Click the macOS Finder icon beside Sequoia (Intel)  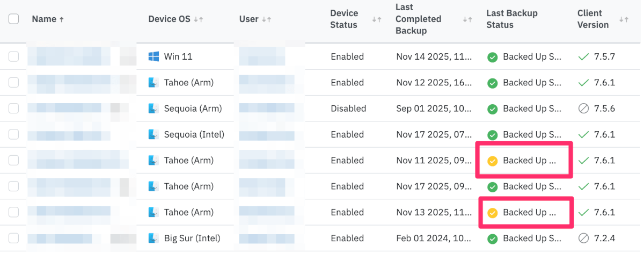click(x=154, y=134)
